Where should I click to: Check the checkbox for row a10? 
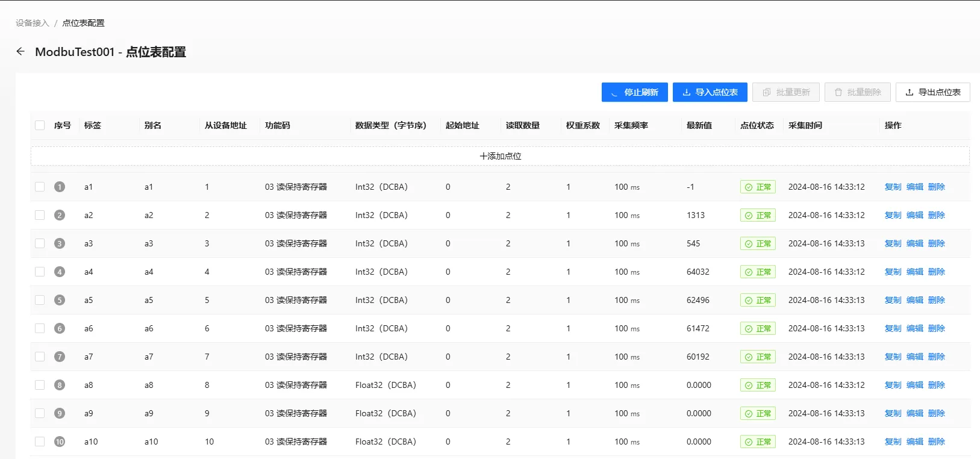tap(40, 442)
